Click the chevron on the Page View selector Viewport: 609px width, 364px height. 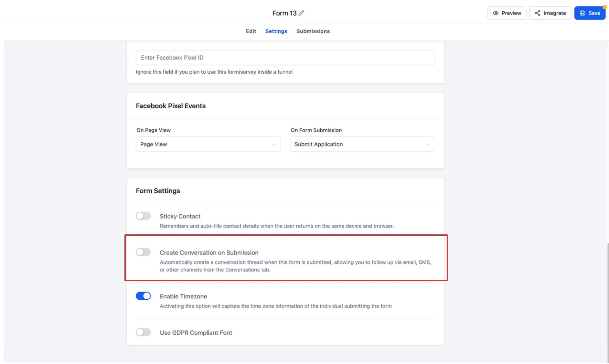pyautogui.click(x=274, y=144)
